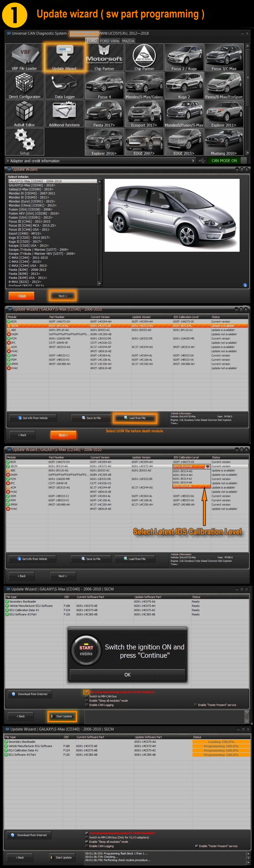Open KB-Tuning Chip Partner tile
254x868 pixels.
144,57
